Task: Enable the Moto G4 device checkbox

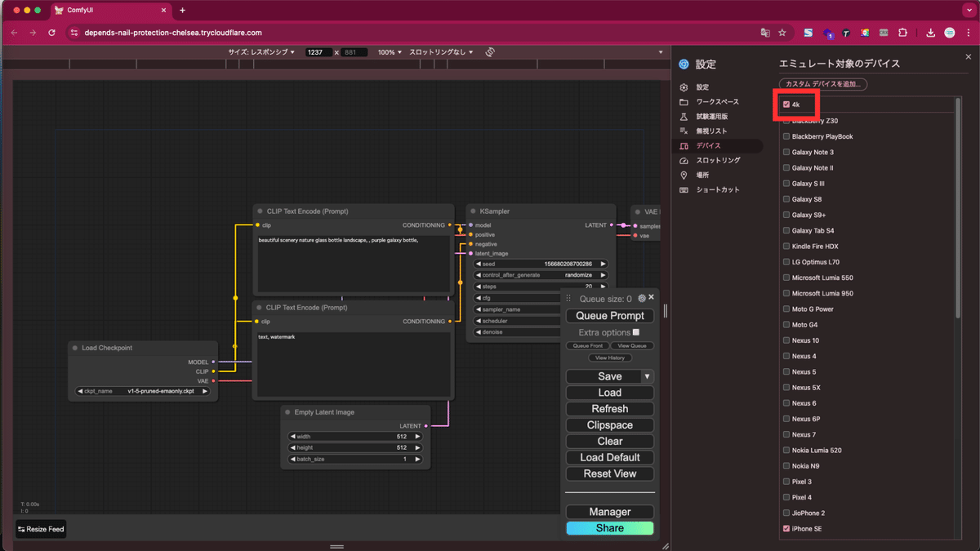Action: tap(786, 325)
